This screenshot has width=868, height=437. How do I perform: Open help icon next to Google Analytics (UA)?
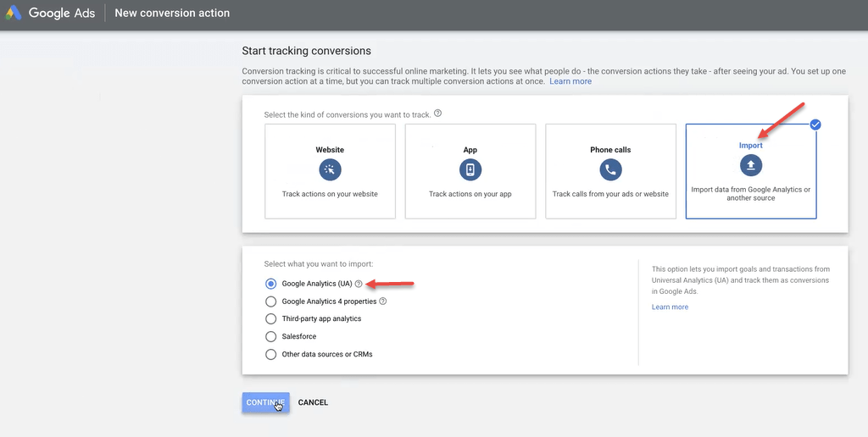(359, 284)
